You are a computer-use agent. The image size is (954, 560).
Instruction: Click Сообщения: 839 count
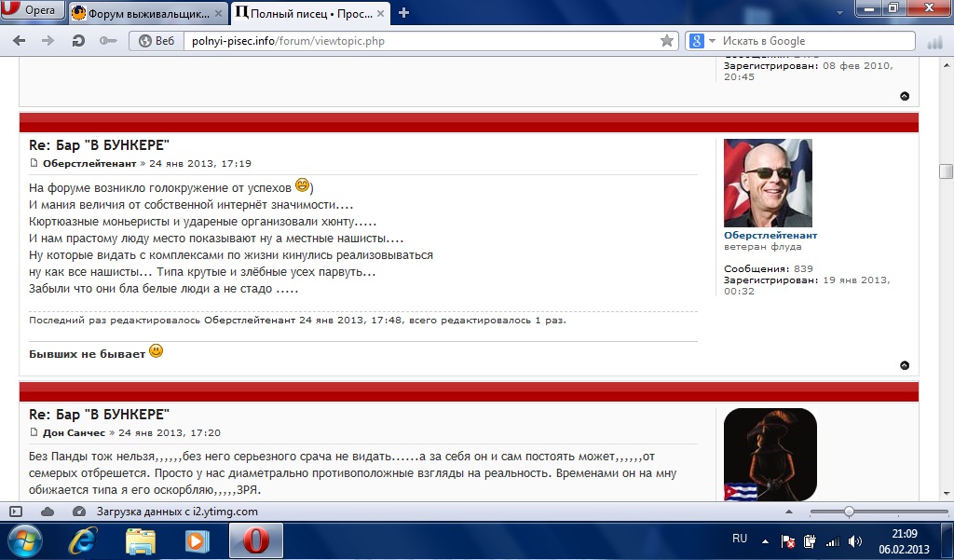tap(769, 268)
